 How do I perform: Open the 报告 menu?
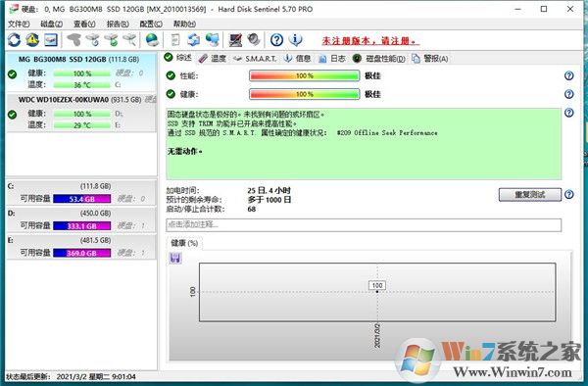pos(118,24)
